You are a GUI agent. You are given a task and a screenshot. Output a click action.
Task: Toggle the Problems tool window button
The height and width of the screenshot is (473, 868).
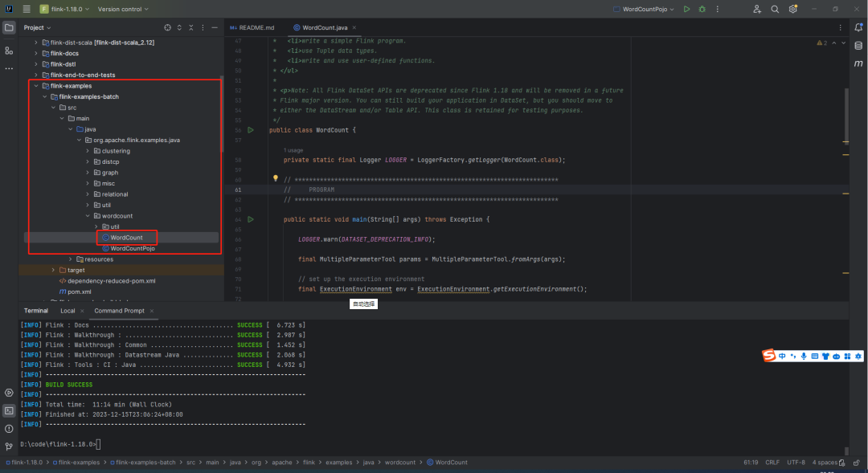tap(9, 428)
